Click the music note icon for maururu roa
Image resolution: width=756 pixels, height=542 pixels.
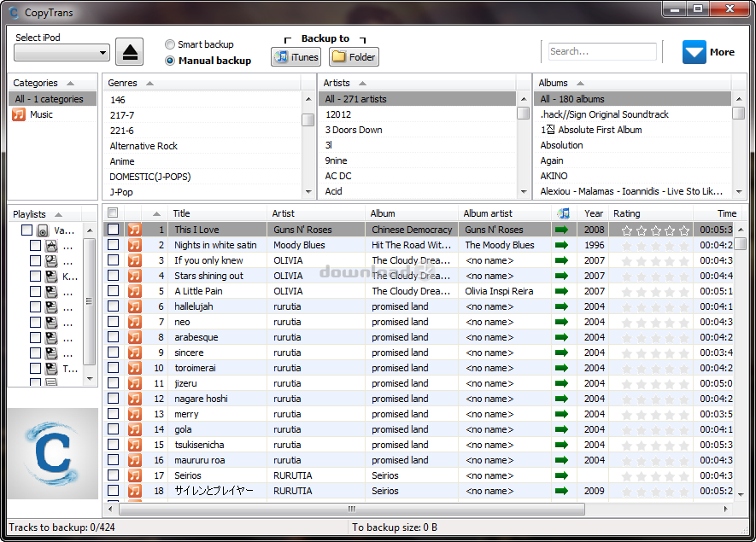pos(134,460)
